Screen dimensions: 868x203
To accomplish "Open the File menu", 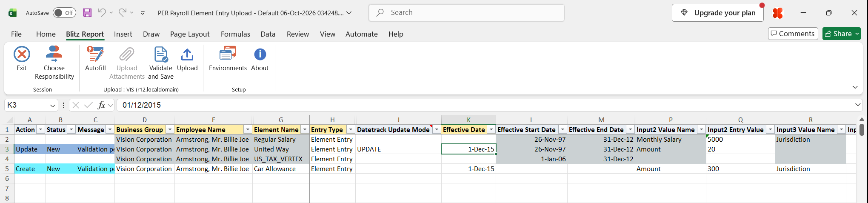I will click(16, 34).
